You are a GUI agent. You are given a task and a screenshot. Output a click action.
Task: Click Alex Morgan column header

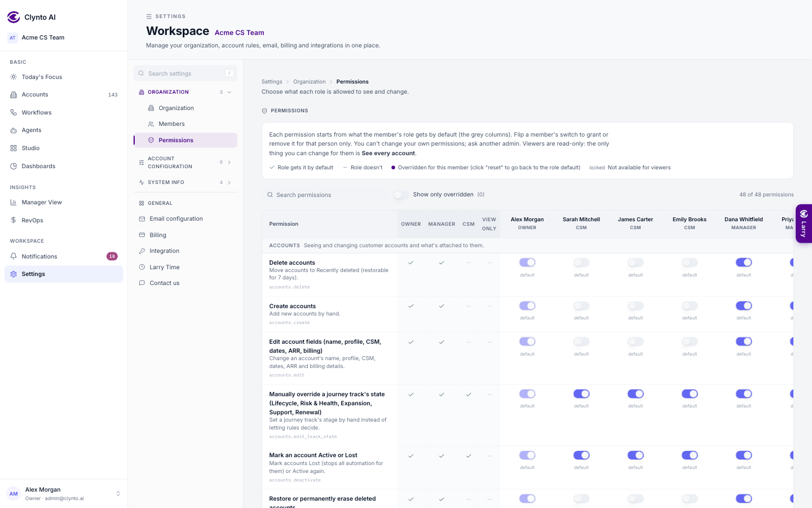click(527, 224)
